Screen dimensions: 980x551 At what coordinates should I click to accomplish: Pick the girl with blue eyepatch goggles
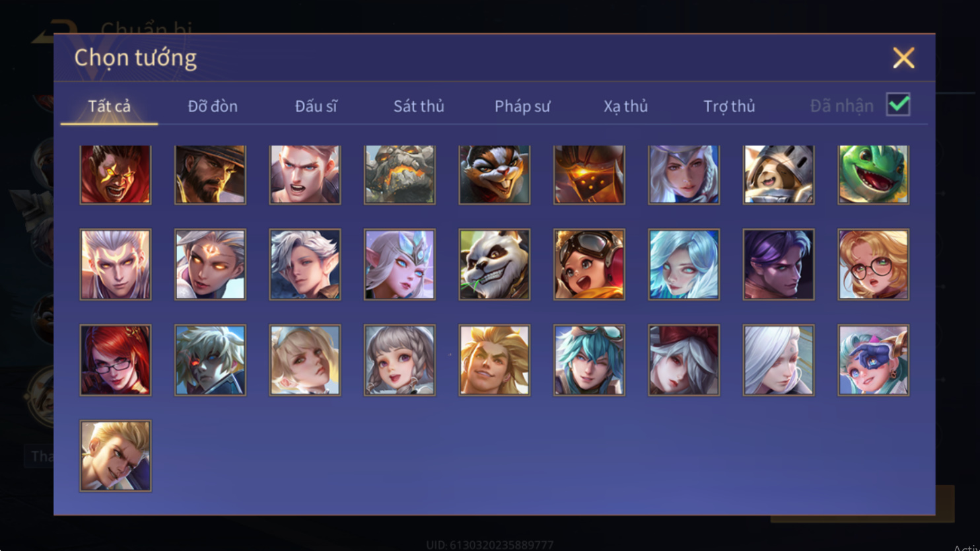click(873, 360)
